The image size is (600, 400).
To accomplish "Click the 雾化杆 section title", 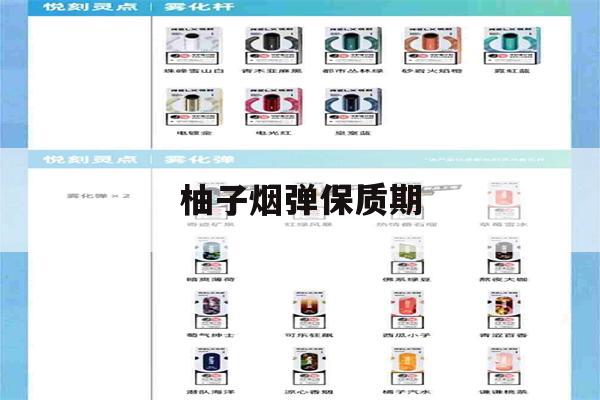I will pyautogui.click(x=199, y=7).
